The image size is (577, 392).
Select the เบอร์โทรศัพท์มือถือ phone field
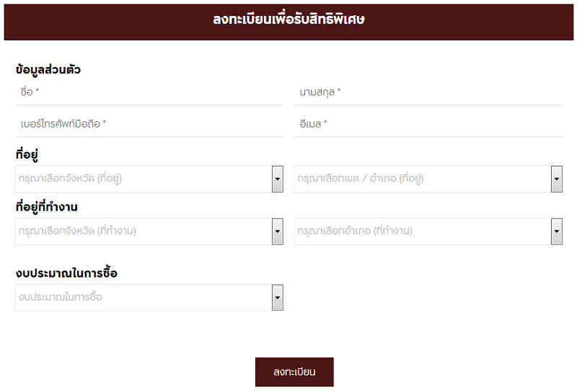(149, 124)
